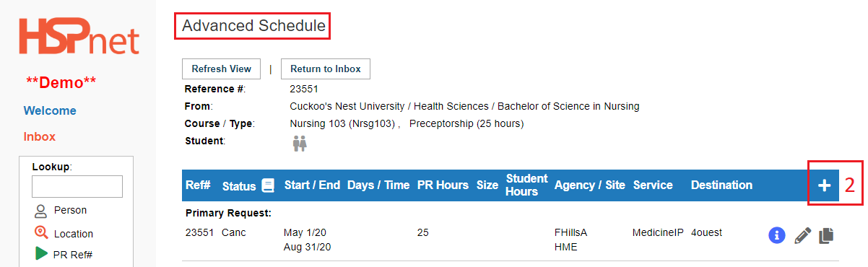The height and width of the screenshot is (267, 868).
Task: Click the Location lookup label
Action: coord(73,234)
